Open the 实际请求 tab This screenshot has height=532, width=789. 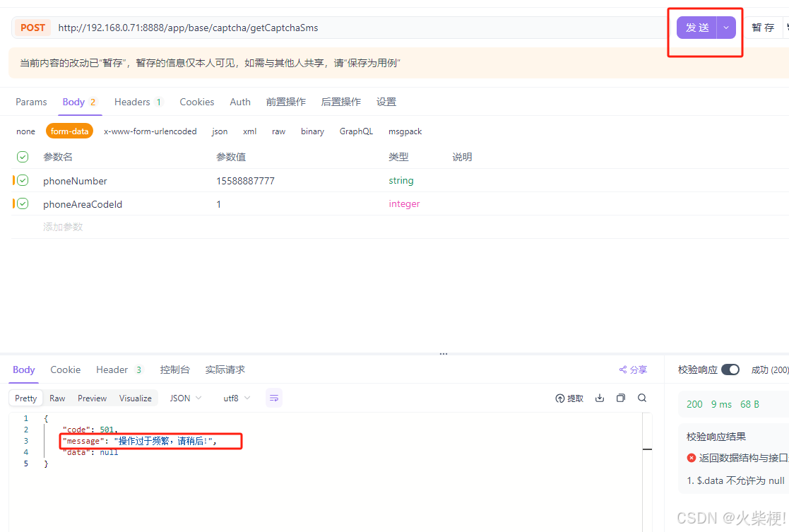point(225,370)
